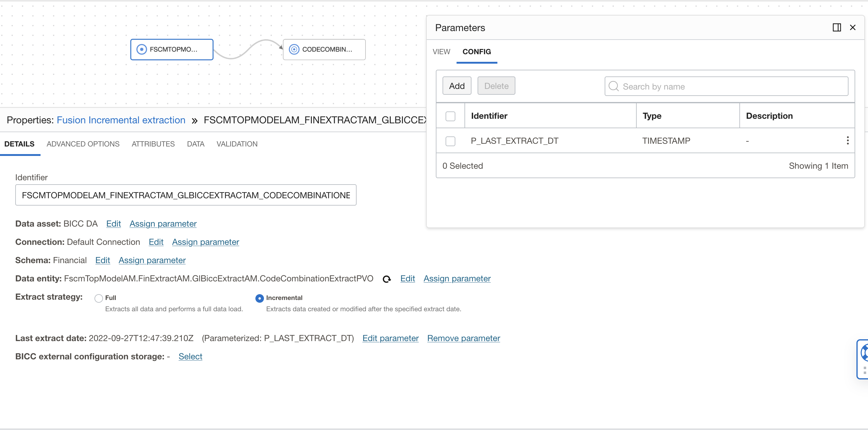
Task: Select the FSCMTOPMO node on the canvas
Action: 172,49
